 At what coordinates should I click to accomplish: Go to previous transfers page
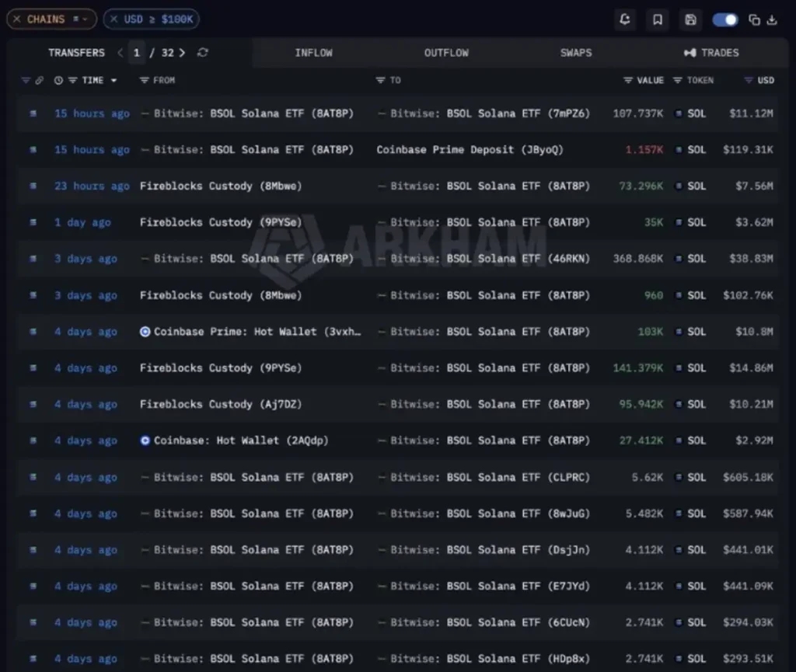(120, 53)
